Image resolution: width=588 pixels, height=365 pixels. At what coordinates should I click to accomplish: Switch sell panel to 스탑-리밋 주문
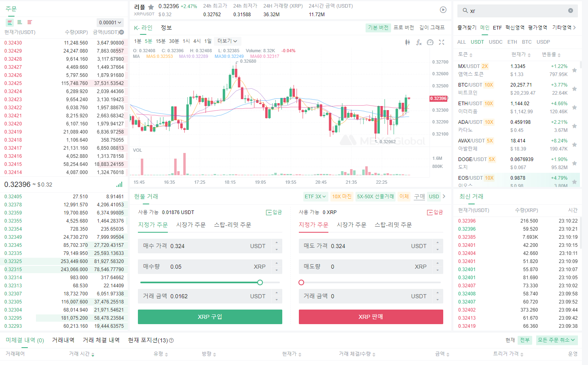393,225
